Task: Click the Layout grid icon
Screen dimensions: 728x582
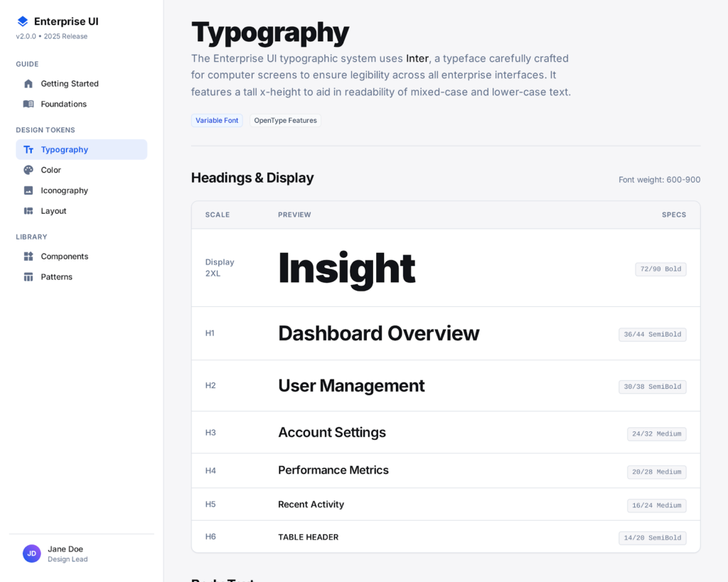Action: click(28, 211)
